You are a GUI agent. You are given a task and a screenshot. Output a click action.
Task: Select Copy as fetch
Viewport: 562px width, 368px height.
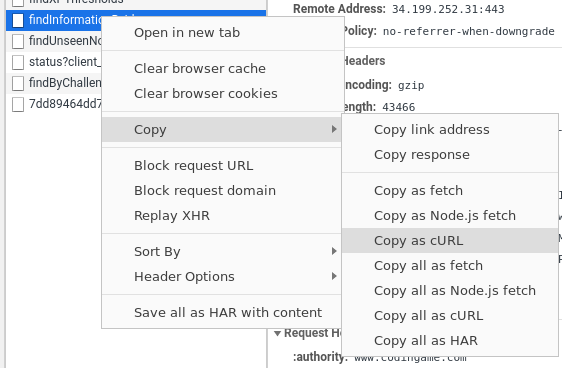450,191
